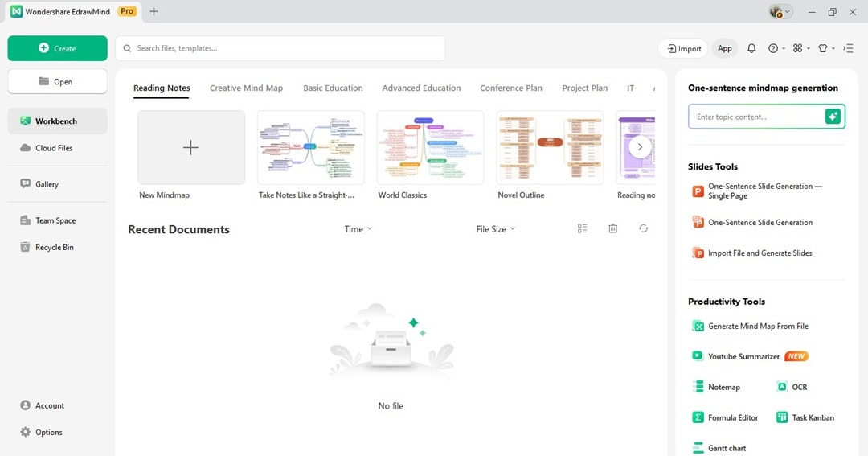Viewport: 868px width, 456px height.
Task: Open the OCR tool
Action: [x=792, y=387]
